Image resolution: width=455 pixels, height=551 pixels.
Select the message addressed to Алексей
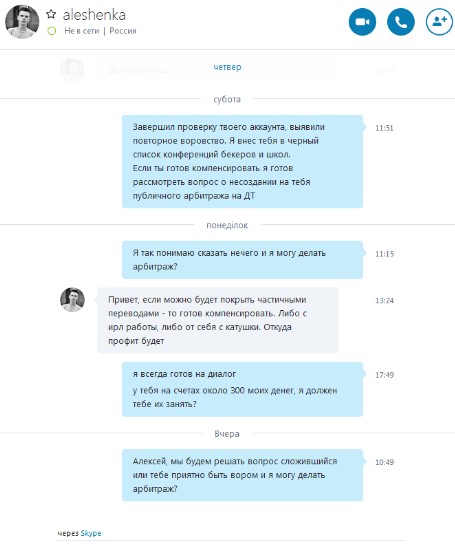click(242, 475)
